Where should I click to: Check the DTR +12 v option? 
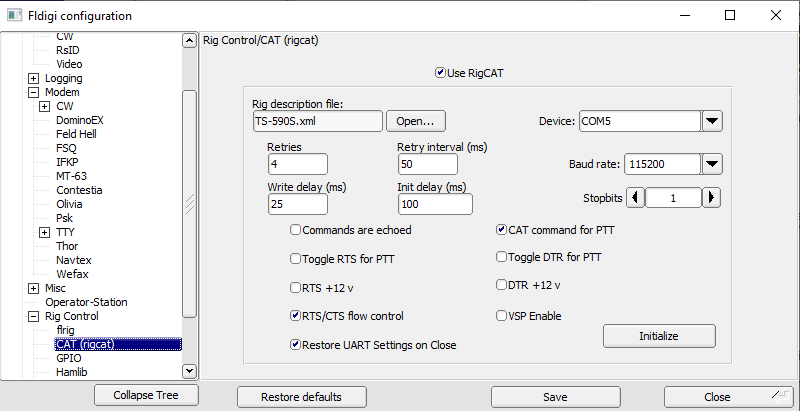(501, 285)
